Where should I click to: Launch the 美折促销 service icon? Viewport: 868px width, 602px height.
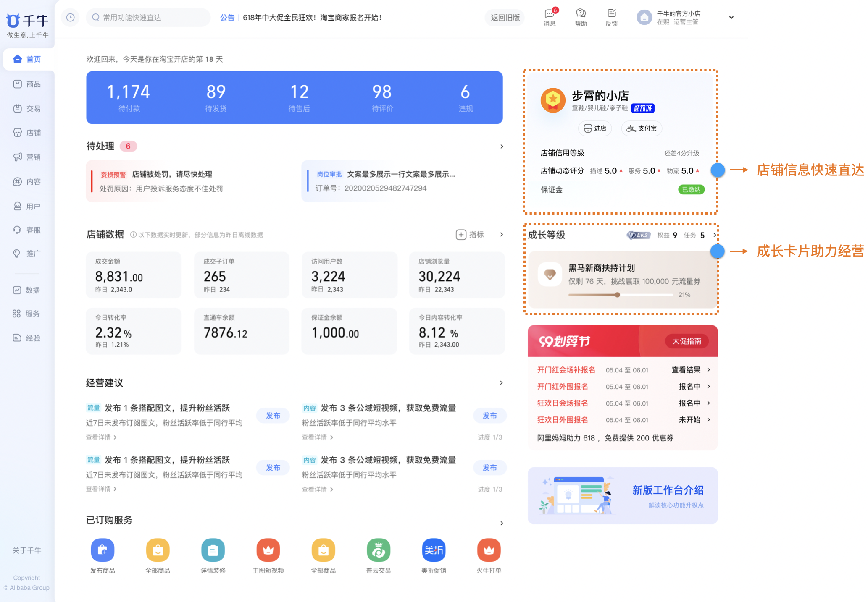[x=434, y=550]
